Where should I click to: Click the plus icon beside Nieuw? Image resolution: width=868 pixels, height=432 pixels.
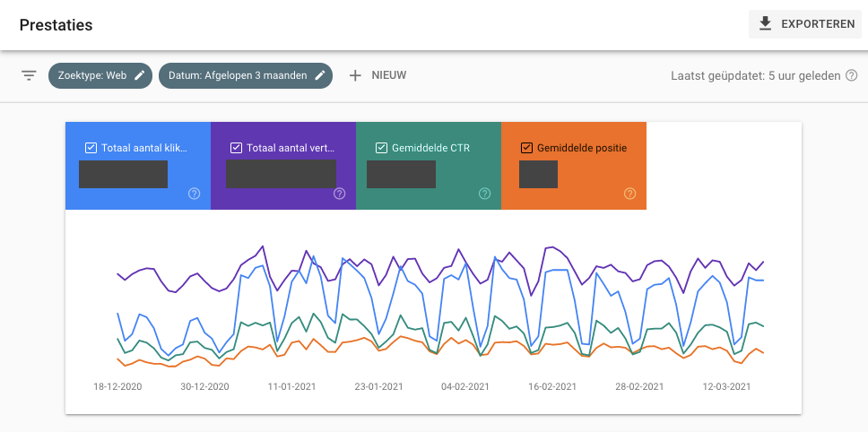click(355, 76)
